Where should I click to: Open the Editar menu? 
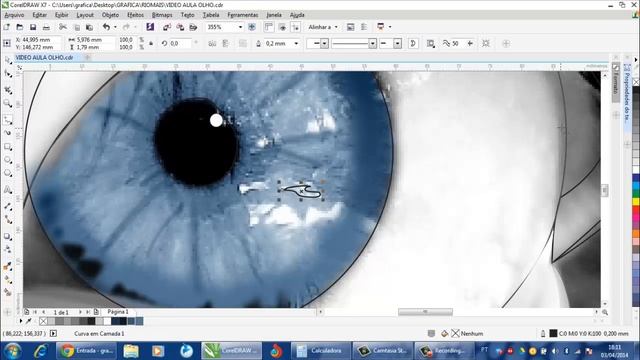pyautogui.click(x=40, y=15)
